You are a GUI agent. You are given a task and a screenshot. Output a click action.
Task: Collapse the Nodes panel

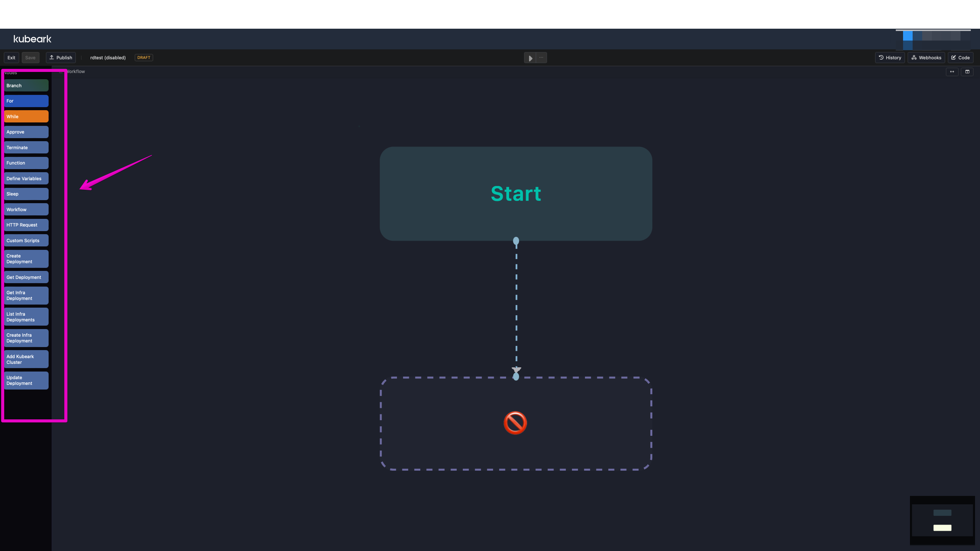60,72
